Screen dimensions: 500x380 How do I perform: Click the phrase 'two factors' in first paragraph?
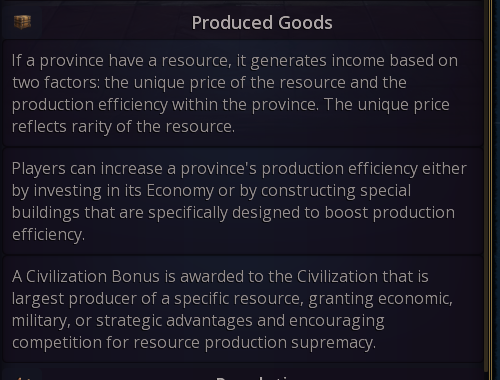pyautogui.click(x=56, y=83)
